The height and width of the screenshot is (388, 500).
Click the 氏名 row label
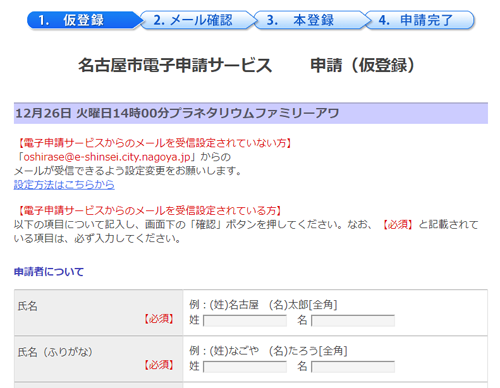click(x=28, y=306)
